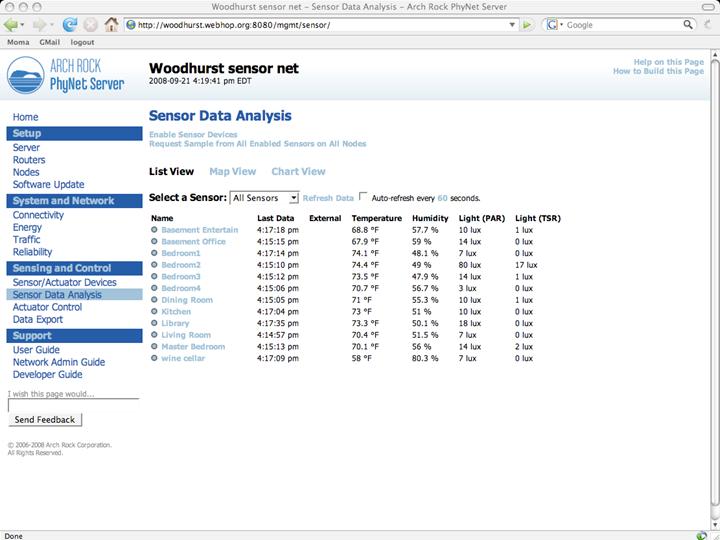Switch to the Chart View tab
720x540 pixels.
[298, 172]
